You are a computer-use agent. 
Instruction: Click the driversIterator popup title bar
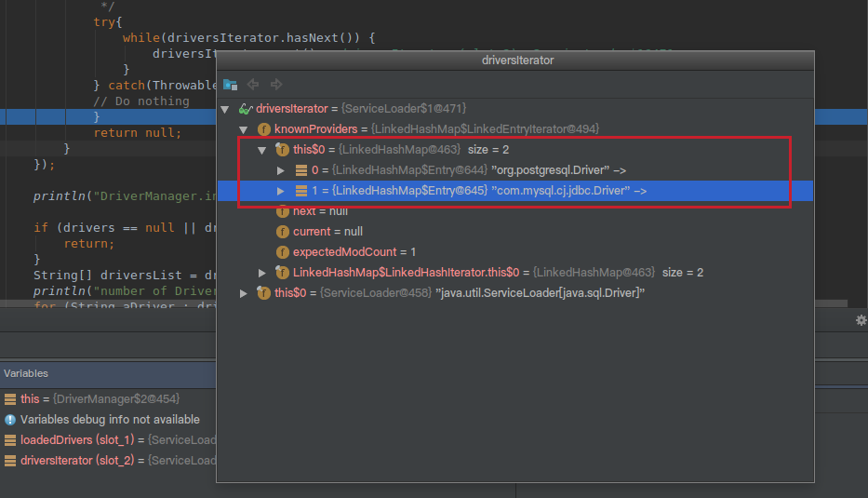[514, 61]
